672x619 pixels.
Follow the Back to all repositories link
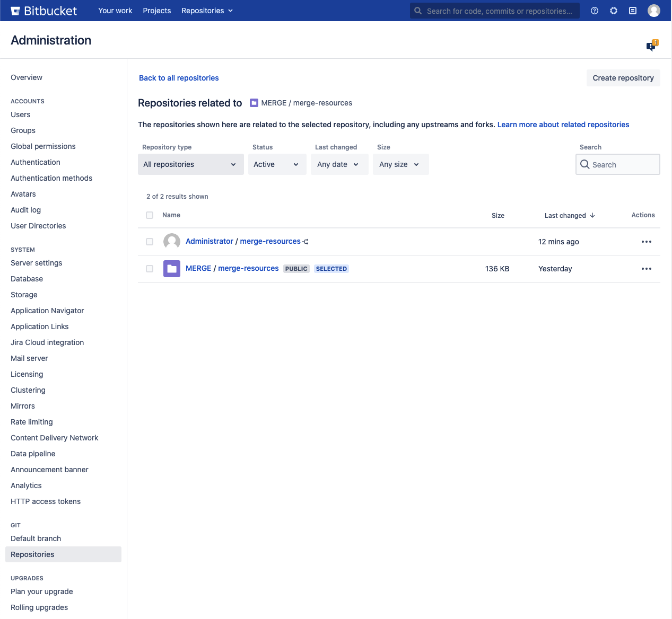179,78
